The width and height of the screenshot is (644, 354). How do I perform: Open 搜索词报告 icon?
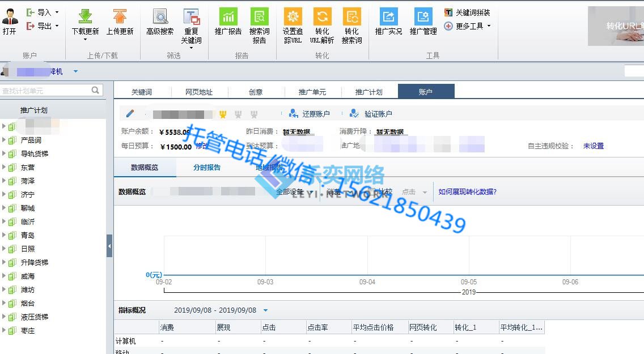tap(259, 16)
